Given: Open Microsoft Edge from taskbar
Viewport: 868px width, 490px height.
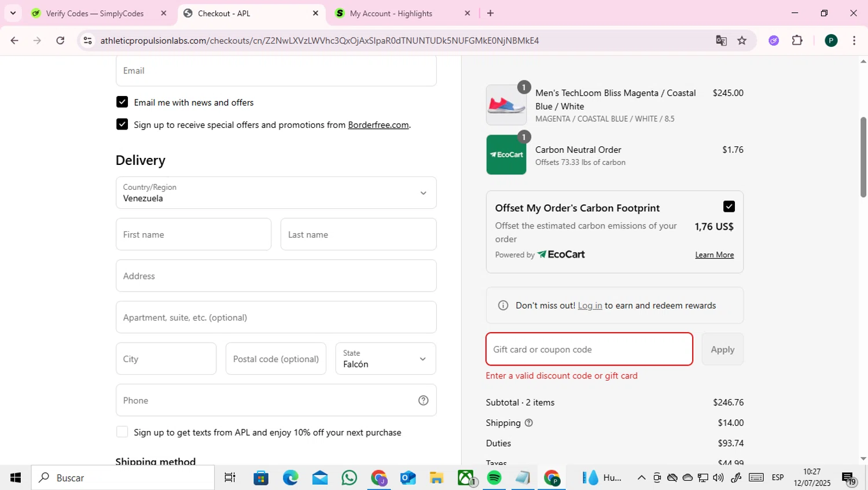Looking at the screenshot, I should click(x=290, y=478).
